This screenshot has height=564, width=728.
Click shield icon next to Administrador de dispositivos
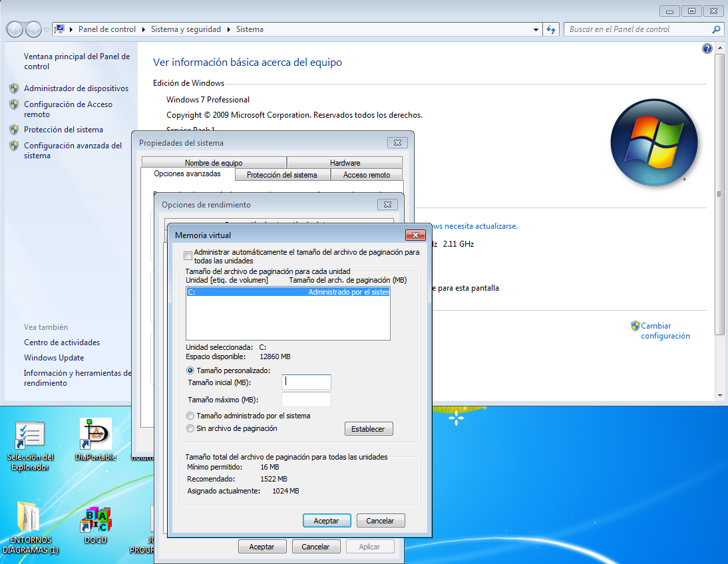pyautogui.click(x=14, y=88)
